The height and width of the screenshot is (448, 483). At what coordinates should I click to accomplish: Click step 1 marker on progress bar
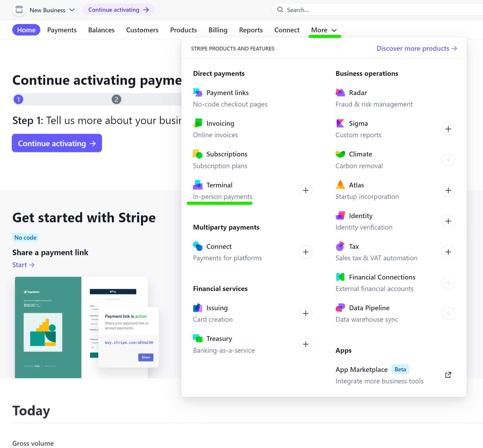click(x=18, y=99)
